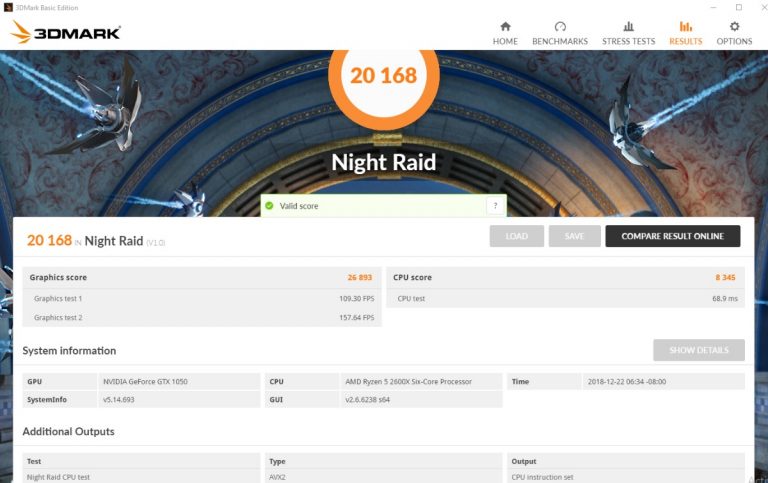This screenshot has height=483, width=768.
Task: Expand system info with SHOW DETAILS
Action: [x=698, y=350]
